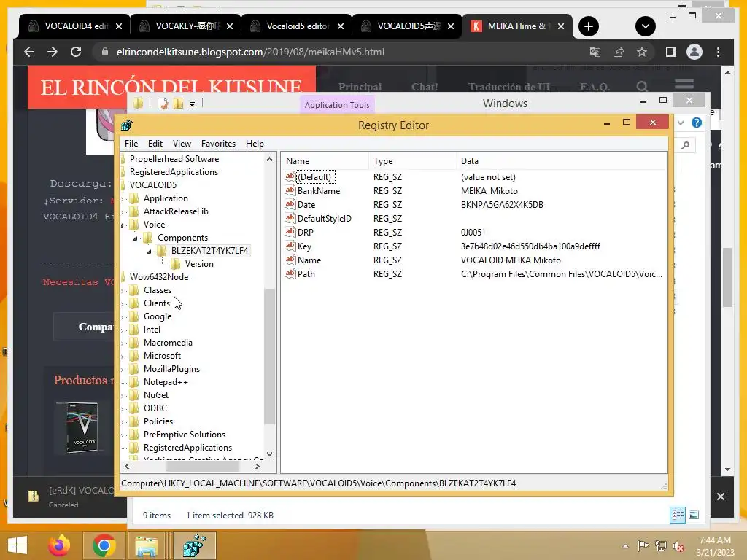The image size is (747, 560).
Task: Collapse the Components key in tree
Action: (x=135, y=238)
